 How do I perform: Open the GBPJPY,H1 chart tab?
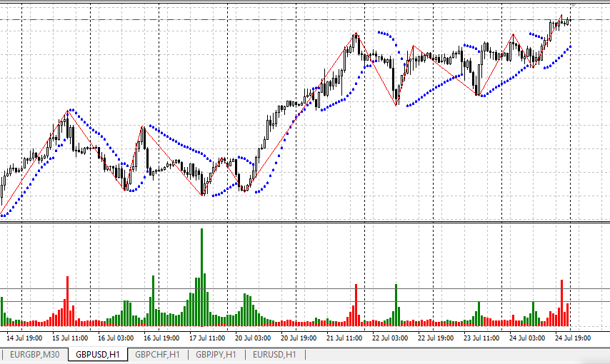pyautogui.click(x=216, y=355)
